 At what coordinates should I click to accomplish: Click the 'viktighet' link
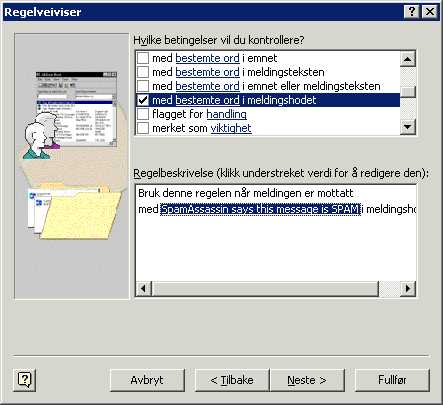pos(231,128)
